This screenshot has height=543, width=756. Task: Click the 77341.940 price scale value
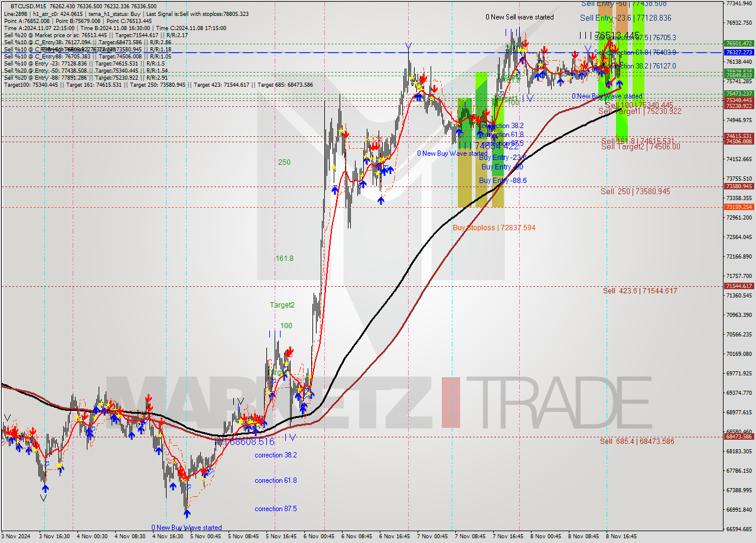tap(739, 4)
